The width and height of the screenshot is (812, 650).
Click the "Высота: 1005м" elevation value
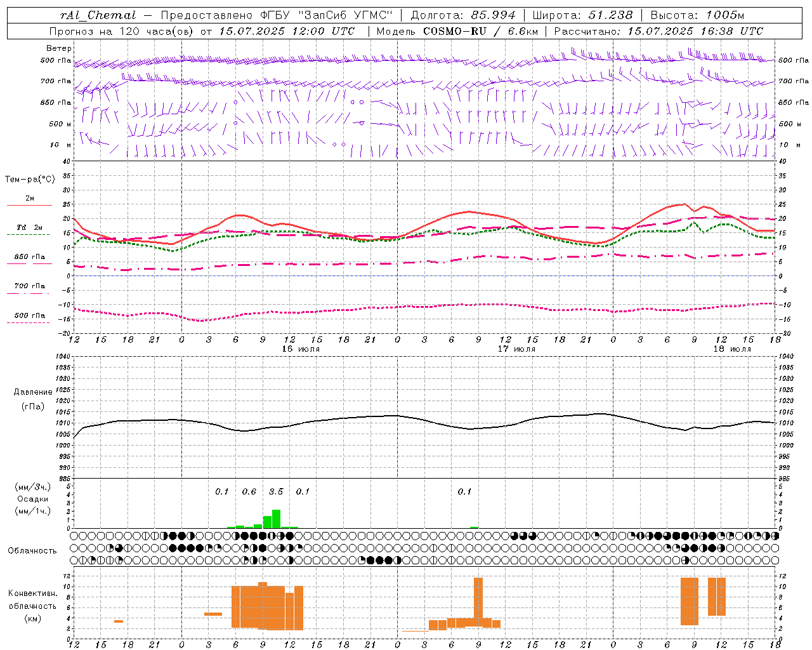[x=697, y=15]
